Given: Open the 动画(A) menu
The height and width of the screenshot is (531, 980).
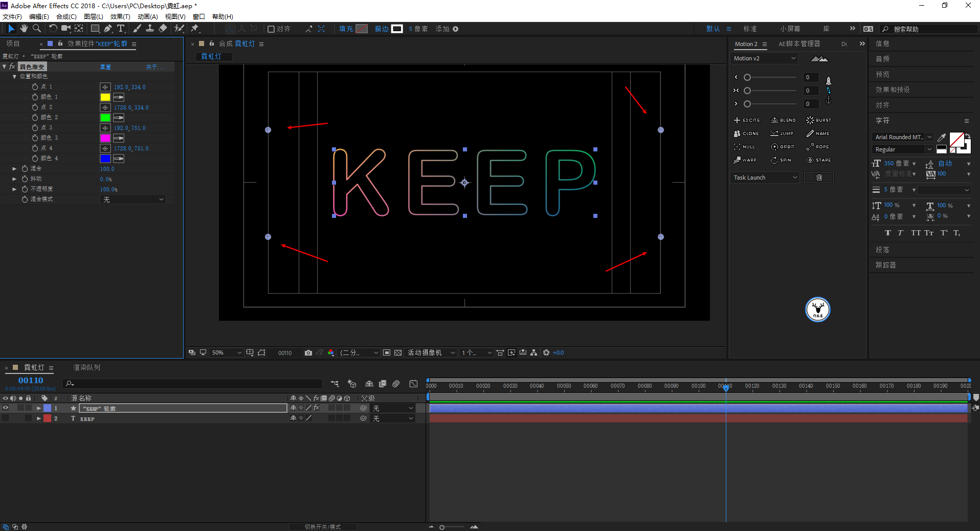Looking at the screenshot, I should (148, 17).
